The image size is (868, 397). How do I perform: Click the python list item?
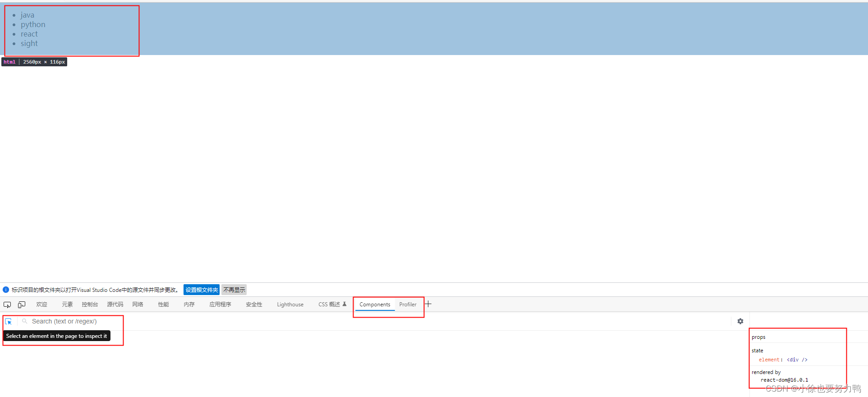(33, 24)
